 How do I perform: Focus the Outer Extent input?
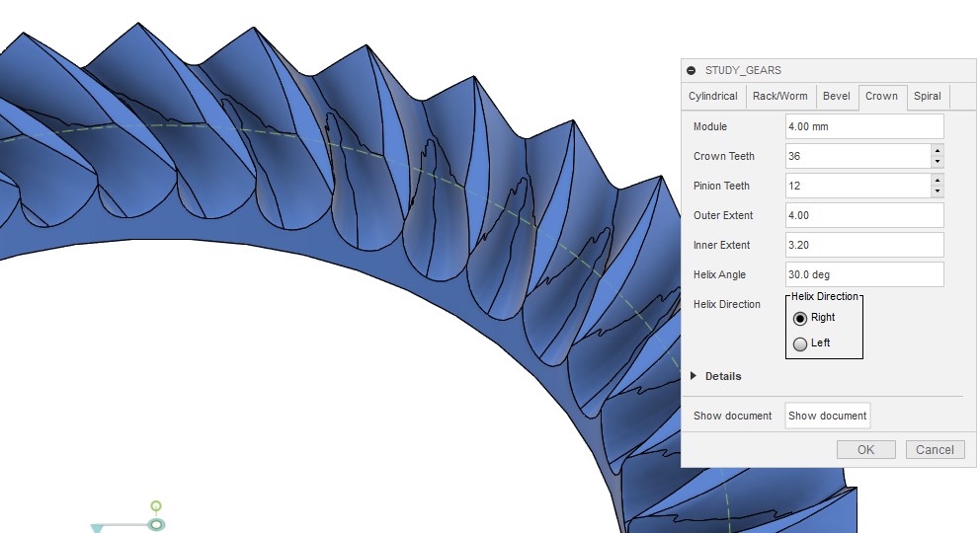pos(863,215)
